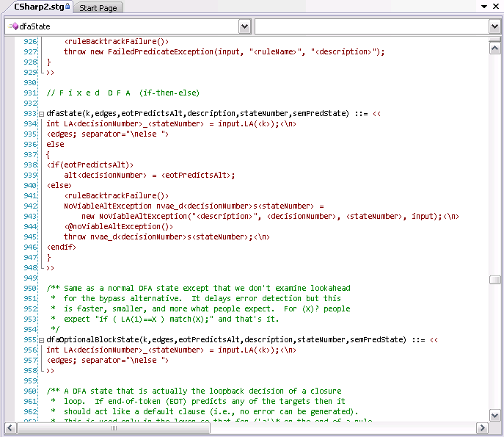Open the Start Page tab
Screen dimensions: 504x437
click(x=98, y=8)
